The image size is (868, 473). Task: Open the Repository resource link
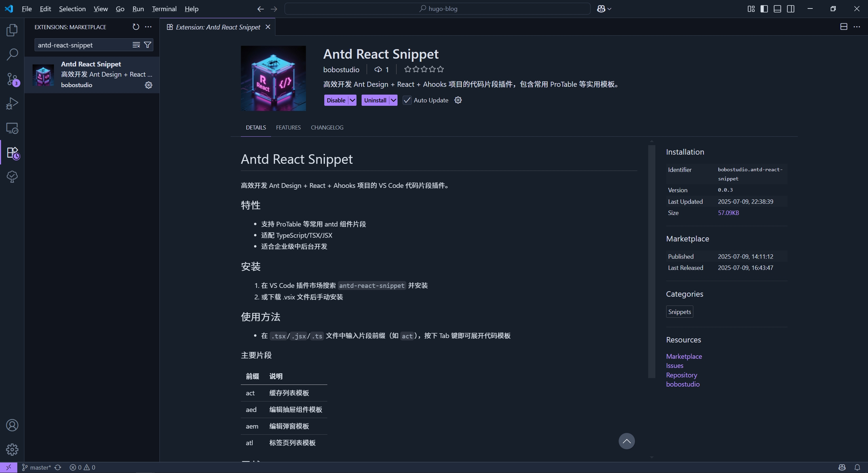coord(681,375)
